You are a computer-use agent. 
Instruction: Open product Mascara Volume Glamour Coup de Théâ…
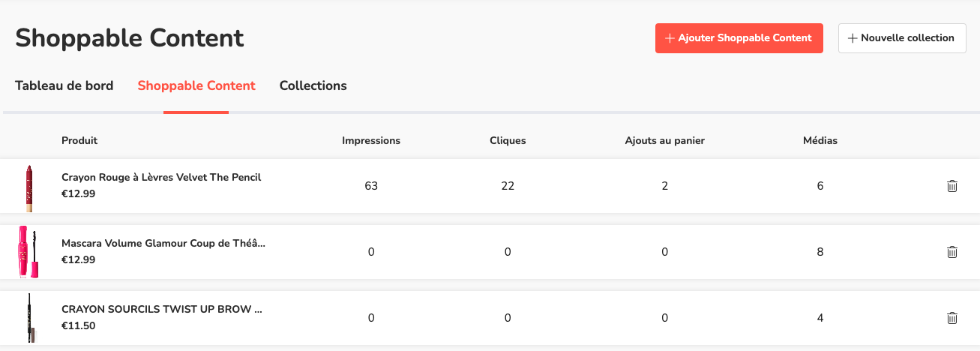click(163, 243)
